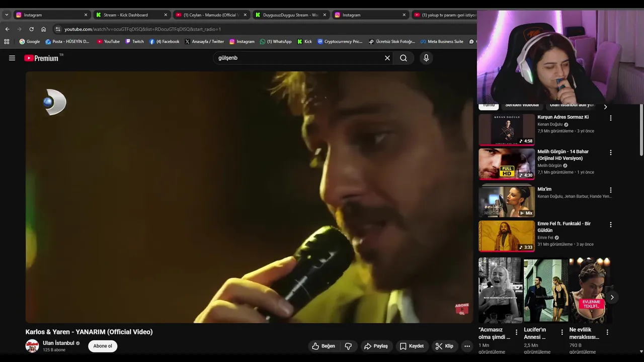Switch to yakup tv paramı geri tab
The height and width of the screenshot is (362, 644).
coord(444,15)
